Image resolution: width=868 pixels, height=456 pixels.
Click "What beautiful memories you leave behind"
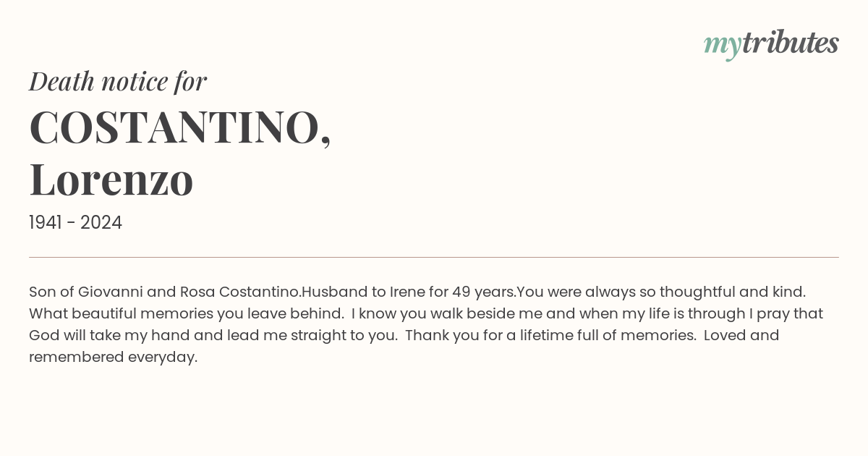click(186, 314)
